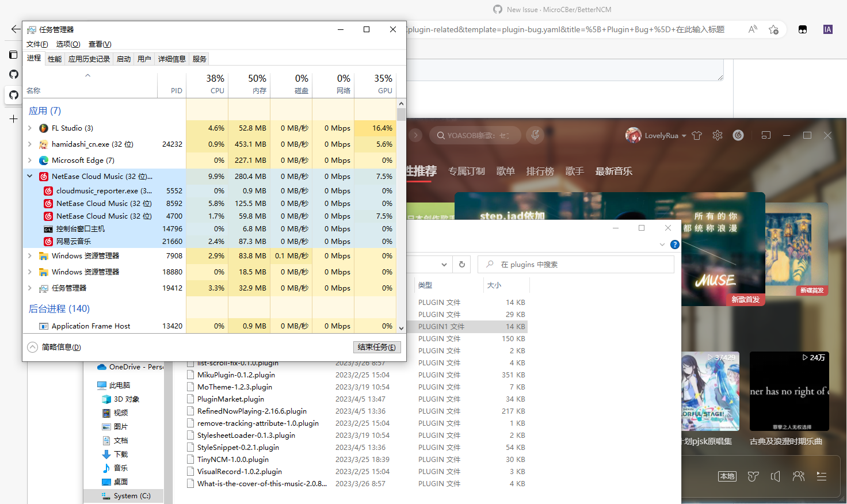This screenshot has width=847, height=504.
Task: Open NetEase Cloud Music settings gear icon
Action: click(x=717, y=135)
